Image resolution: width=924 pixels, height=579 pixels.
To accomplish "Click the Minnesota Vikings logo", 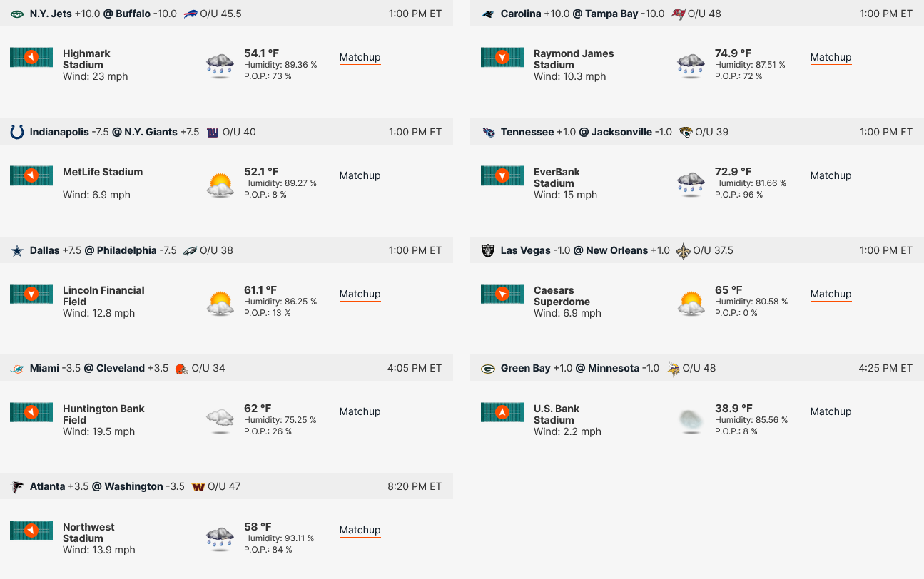I will (673, 368).
